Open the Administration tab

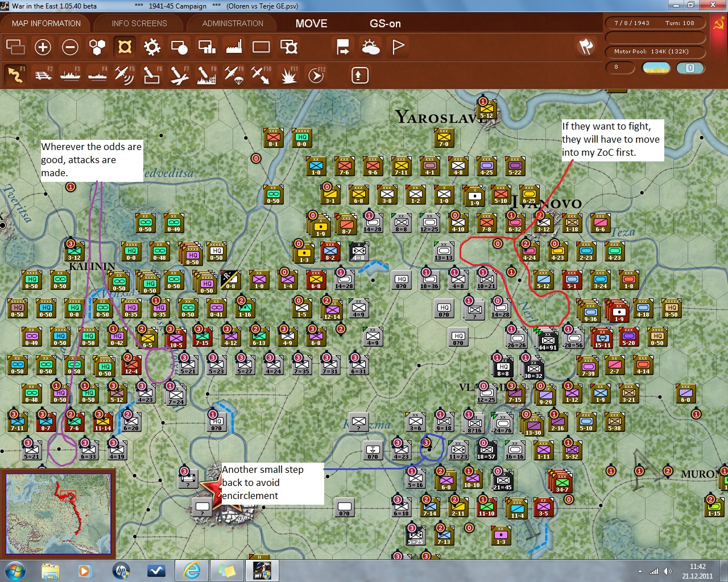(233, 23)
